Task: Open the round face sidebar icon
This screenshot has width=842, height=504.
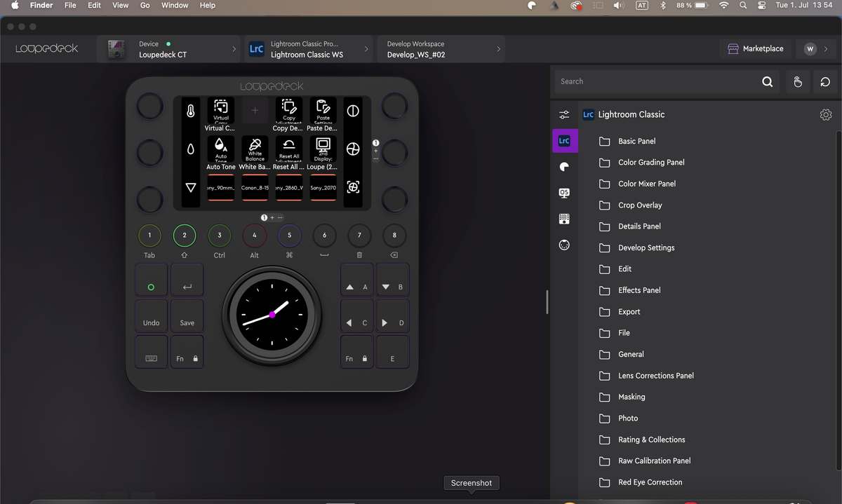Action: [564, 245]
